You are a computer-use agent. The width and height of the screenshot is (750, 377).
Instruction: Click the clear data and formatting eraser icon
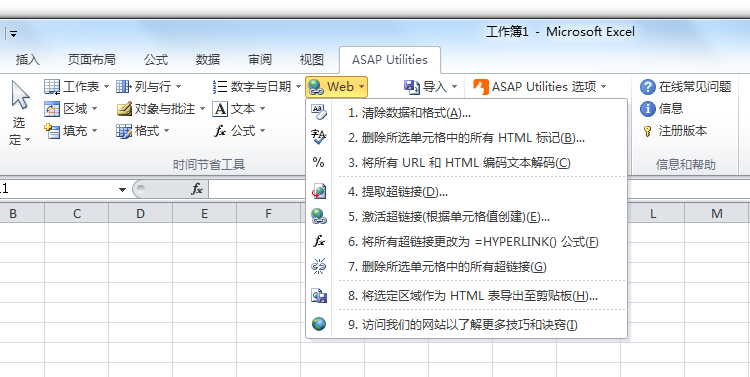[x=319, y=112]
